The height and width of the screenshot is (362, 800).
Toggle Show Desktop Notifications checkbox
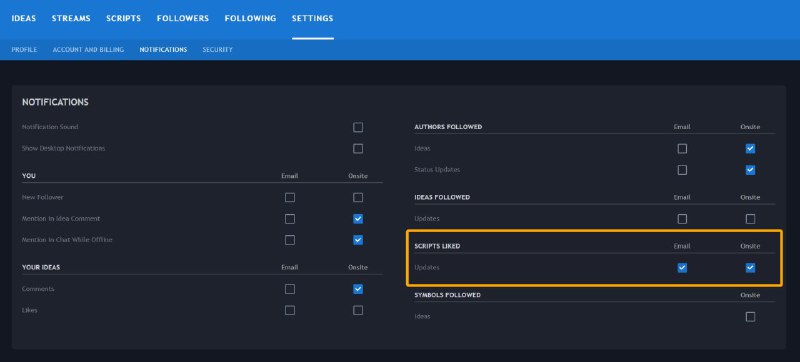click(358, 148)
